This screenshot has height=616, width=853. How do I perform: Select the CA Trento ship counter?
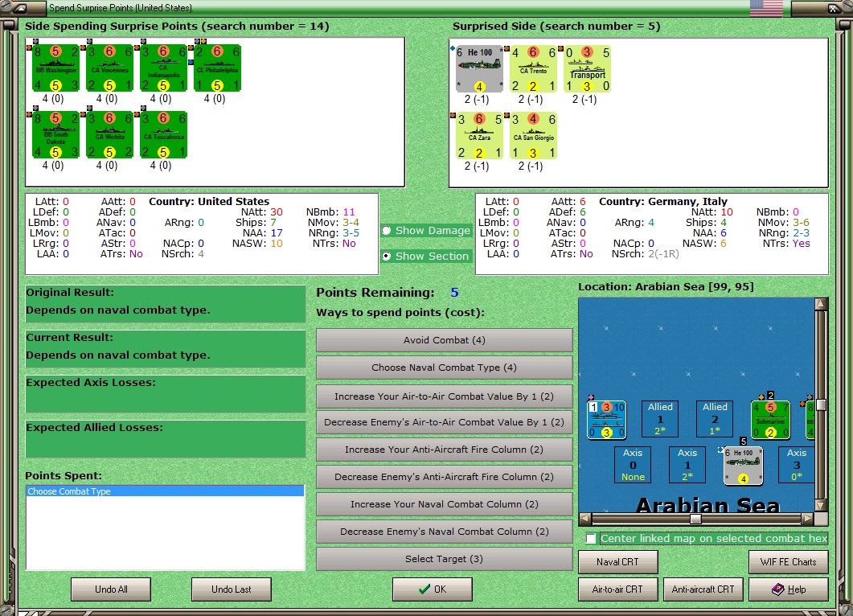[533, 69]
